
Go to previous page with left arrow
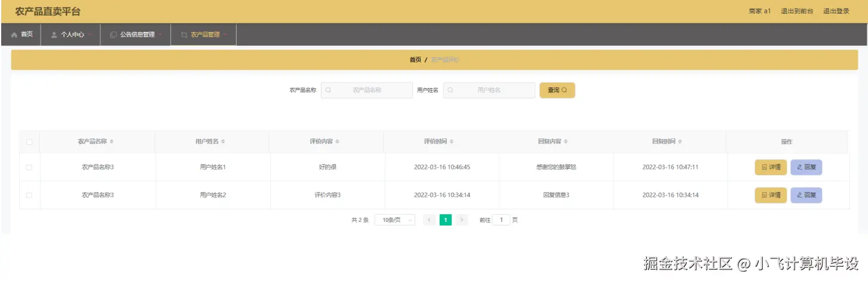[429, 220]
